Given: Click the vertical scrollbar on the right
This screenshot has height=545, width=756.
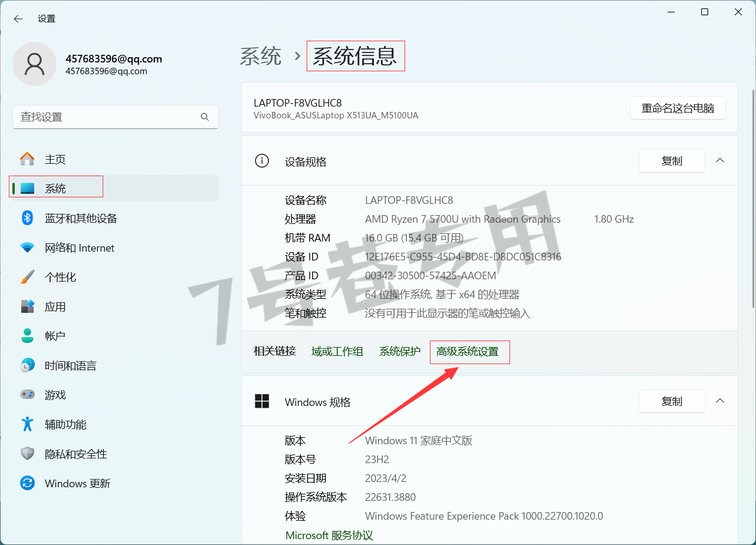Looking at the screenshot, I should pyautogui.click(x=753, y=198).
